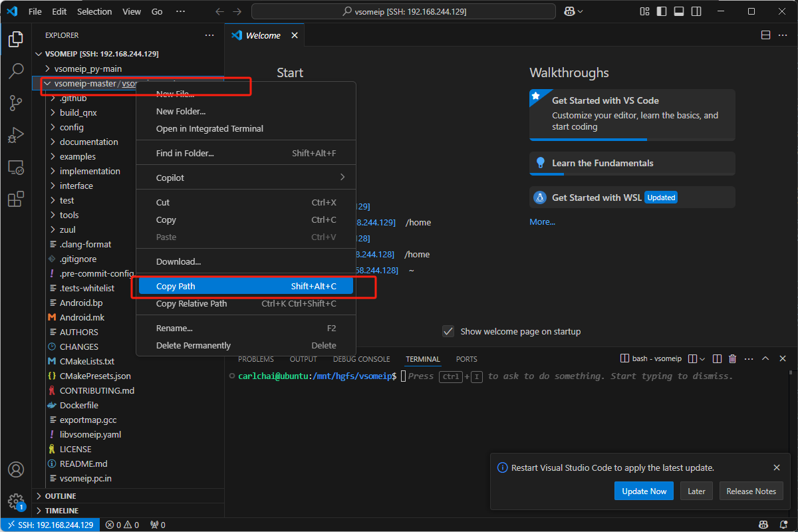Open the Selection menu
Screen dimensions: 798x532
pyautogui.click(x=94, y=11)
